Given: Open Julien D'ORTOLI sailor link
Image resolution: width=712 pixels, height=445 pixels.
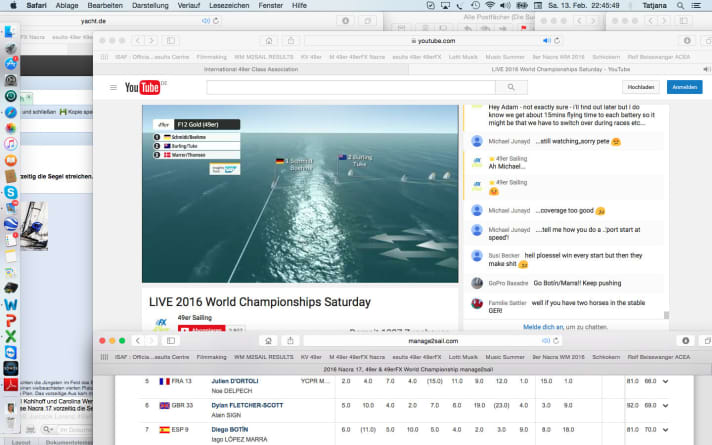Looking at the screenshot, I should [x=235, y=381].
